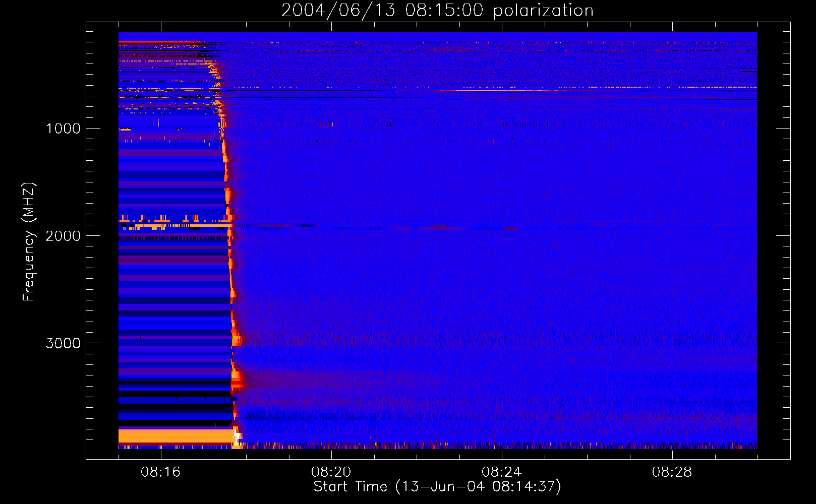Click the 1000 frequency tick label
The width and height of the screenshot is (816, 504).
pyautogui.click(x=63, y=129)
